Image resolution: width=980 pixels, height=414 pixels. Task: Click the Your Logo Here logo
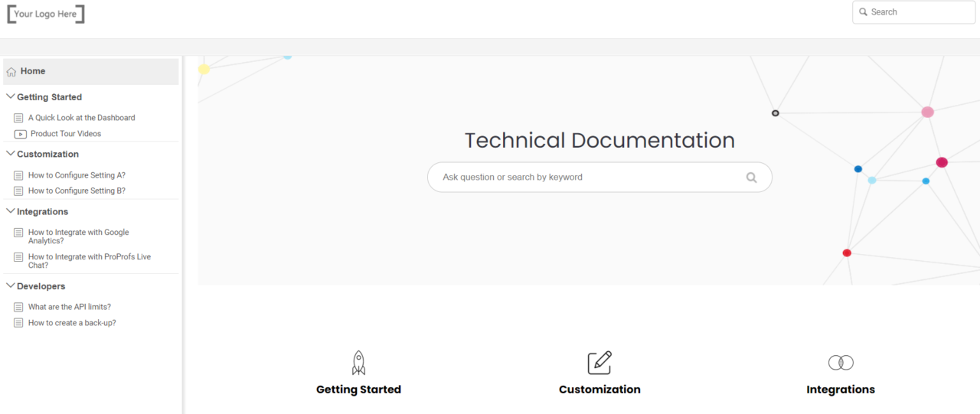(46, 14)
